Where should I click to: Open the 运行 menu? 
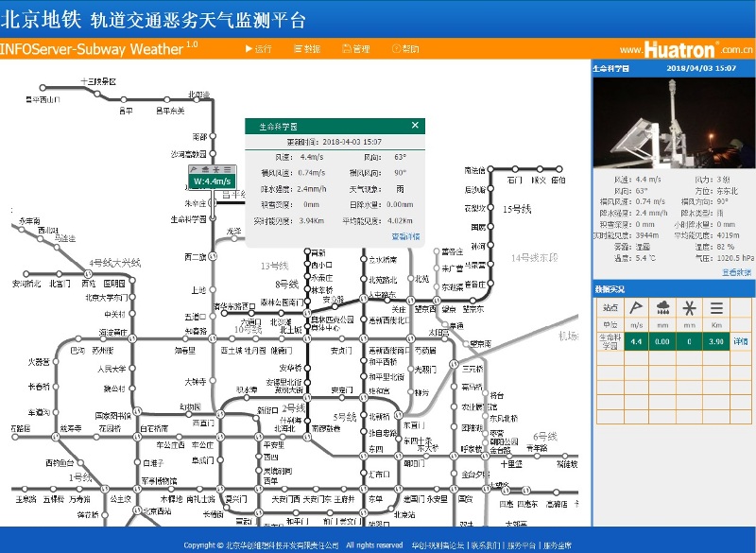[x=258, y=49]
